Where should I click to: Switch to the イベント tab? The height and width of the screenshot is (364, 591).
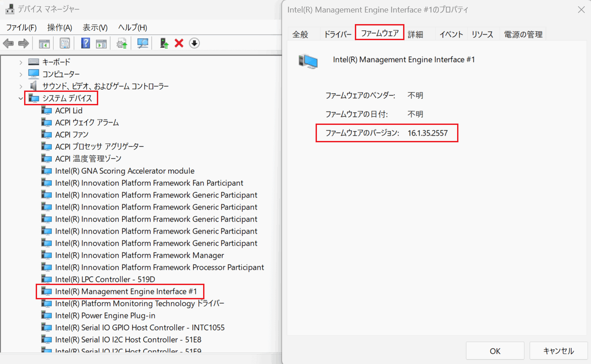click(x=451, y=34)
